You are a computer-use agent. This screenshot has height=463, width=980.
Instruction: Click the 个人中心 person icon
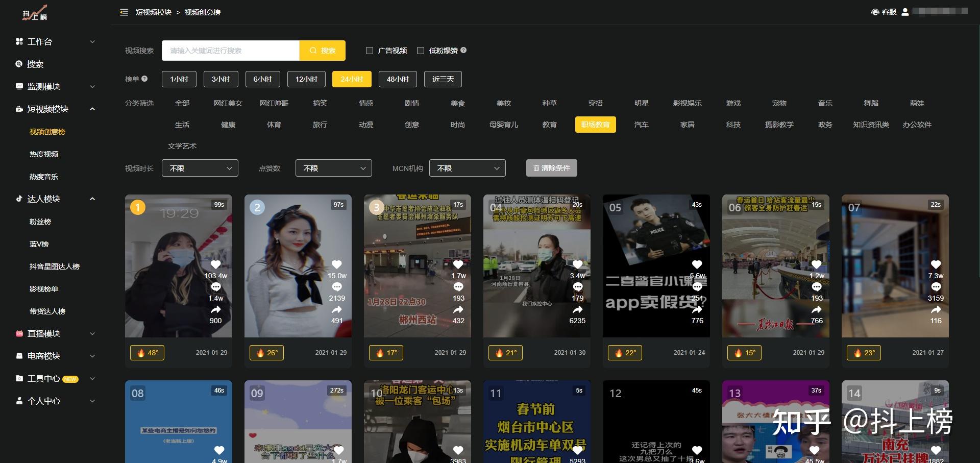click(x=19, y=401)
